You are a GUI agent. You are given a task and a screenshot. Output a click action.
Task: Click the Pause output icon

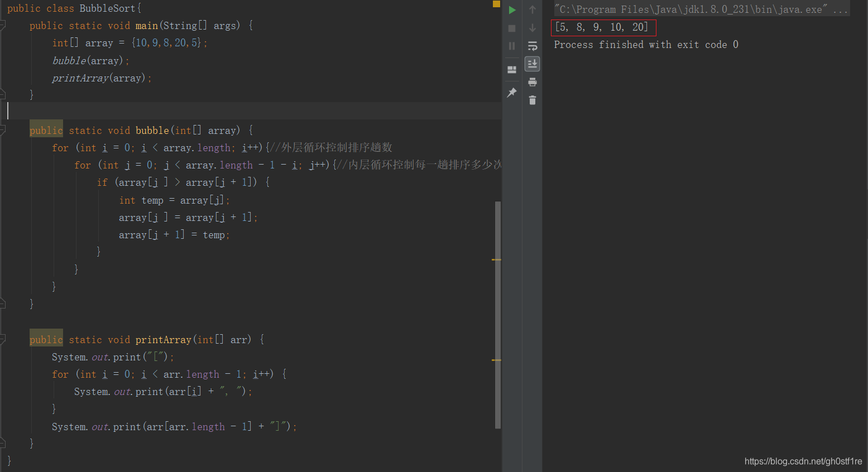coord(512,46)
